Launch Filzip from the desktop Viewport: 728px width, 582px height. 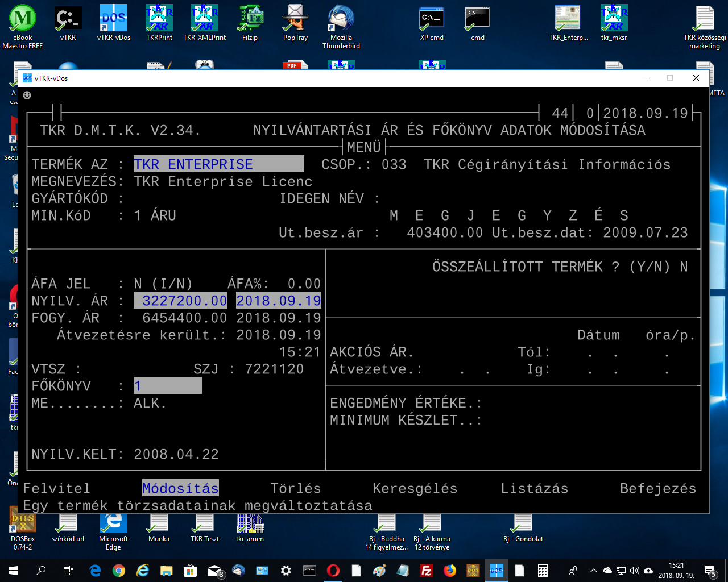(250, 23)
